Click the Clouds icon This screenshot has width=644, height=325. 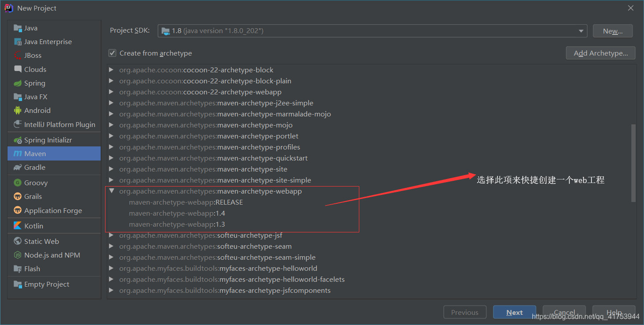click(18, 69)
